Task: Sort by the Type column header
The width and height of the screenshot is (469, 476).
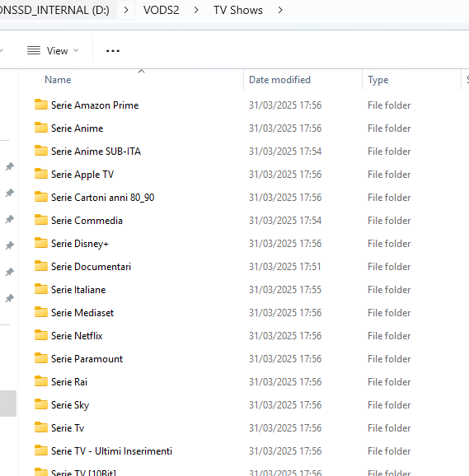Action: click(x=378, y=80)
